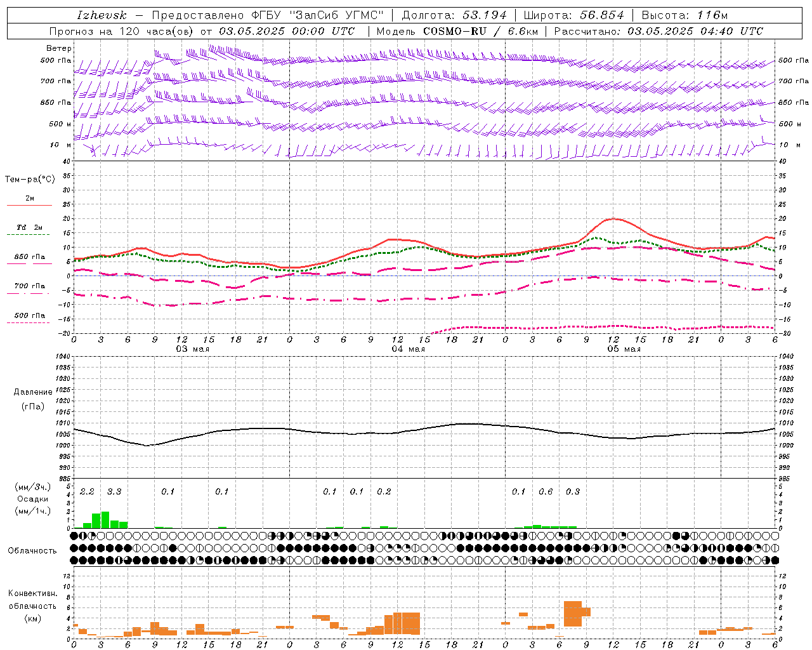Click the right-side '10 м' wind level label

click(x=790, y=145)
